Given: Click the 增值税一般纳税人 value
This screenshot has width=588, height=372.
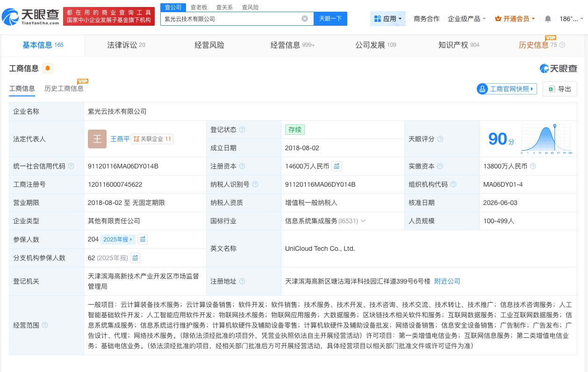Looking at the screenshot, I should (311, 203).
